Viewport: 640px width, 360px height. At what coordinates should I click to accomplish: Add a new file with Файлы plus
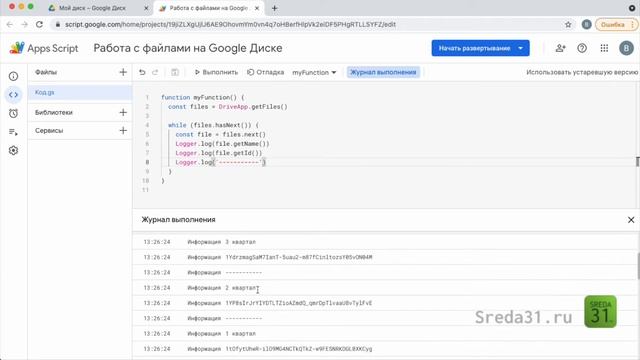[x=123, y=72]
